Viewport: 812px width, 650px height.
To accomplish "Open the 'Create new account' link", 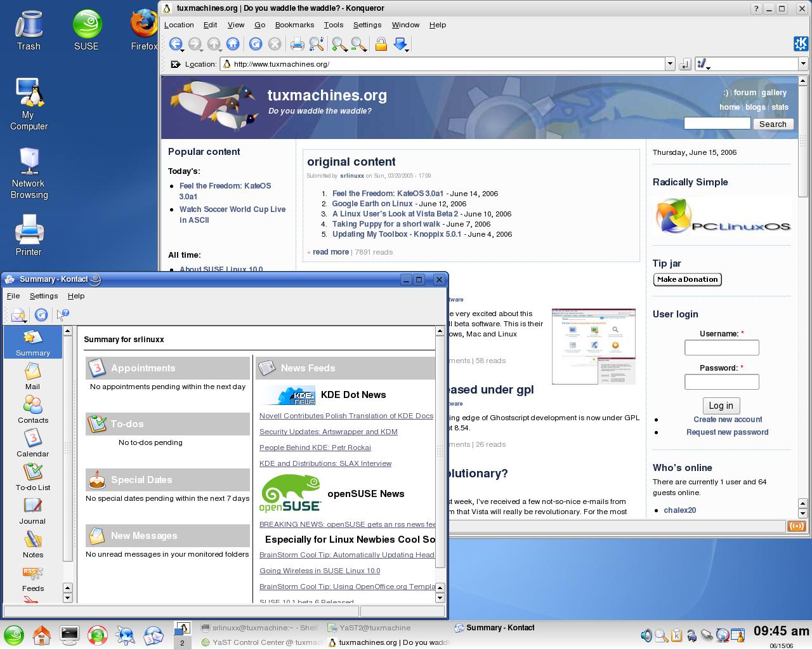I will point(728,420).
